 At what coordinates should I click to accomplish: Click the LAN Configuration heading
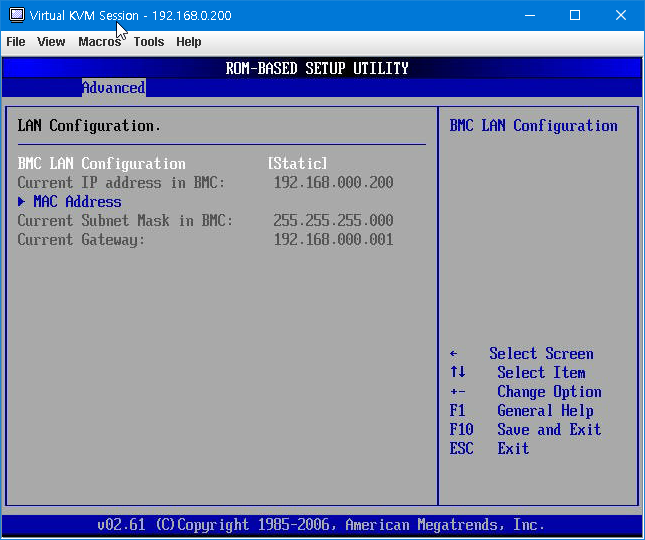pos(89,126)
